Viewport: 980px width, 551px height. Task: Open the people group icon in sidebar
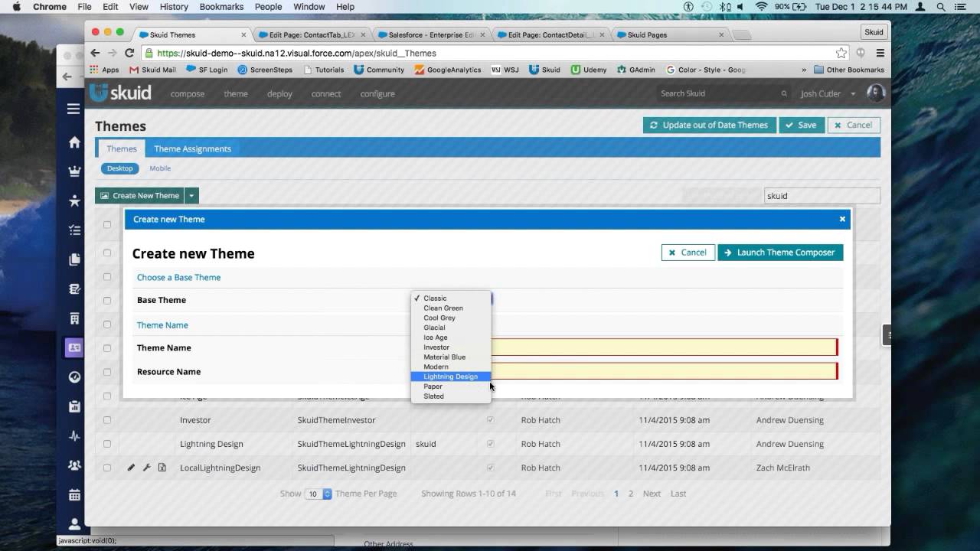(74, 465)
